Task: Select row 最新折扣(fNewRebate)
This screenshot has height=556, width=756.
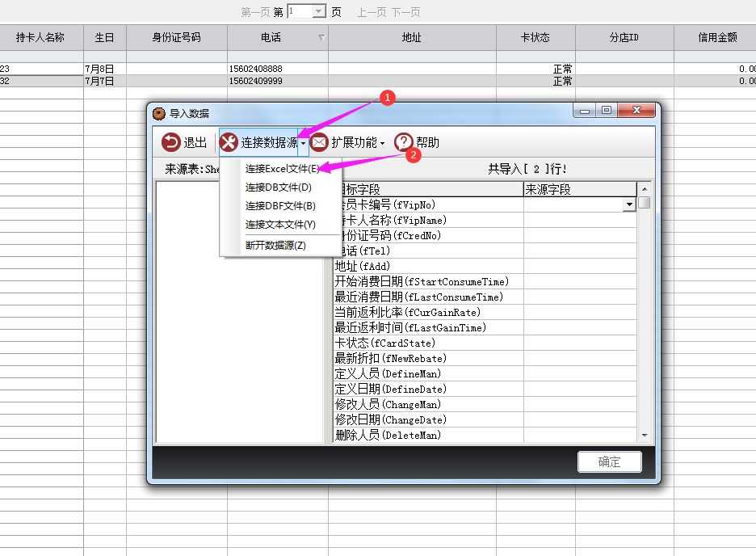Action: (x=485, y=358)
